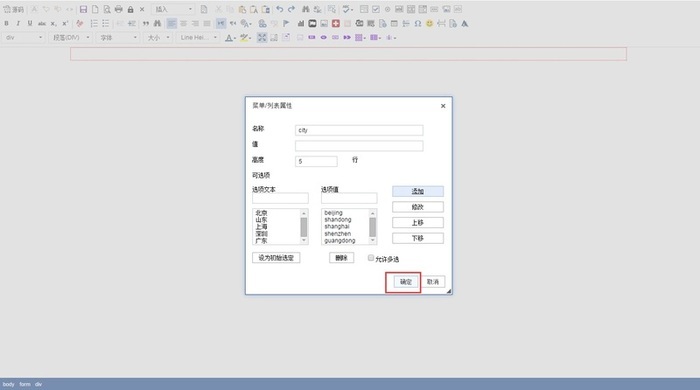Viewport: 700px width, 390px height.
Task: Click the Blockquote quotation icon
Action: click(146, 24)
